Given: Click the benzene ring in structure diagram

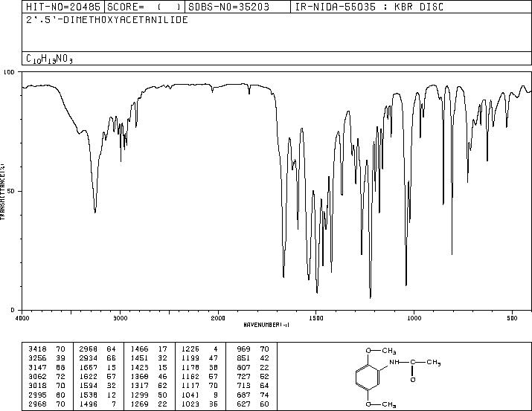Looking at the screenshot, I should click(x=368, y=378).
